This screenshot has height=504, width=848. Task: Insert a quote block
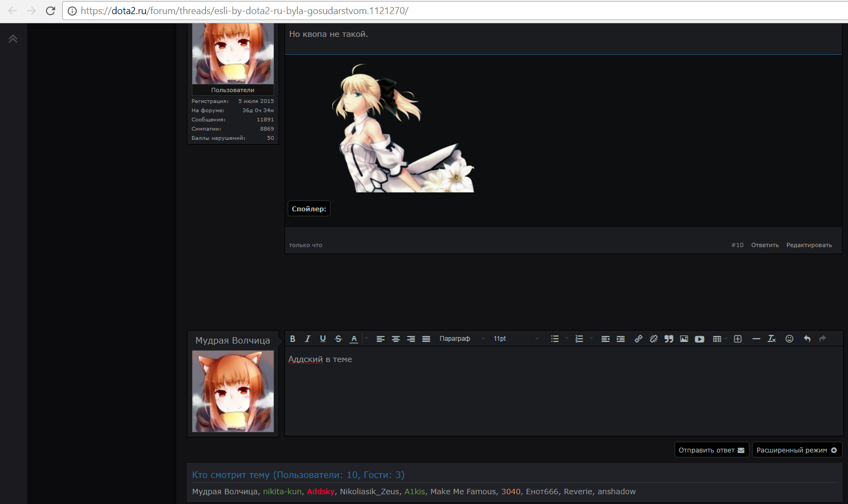(669, 338)
